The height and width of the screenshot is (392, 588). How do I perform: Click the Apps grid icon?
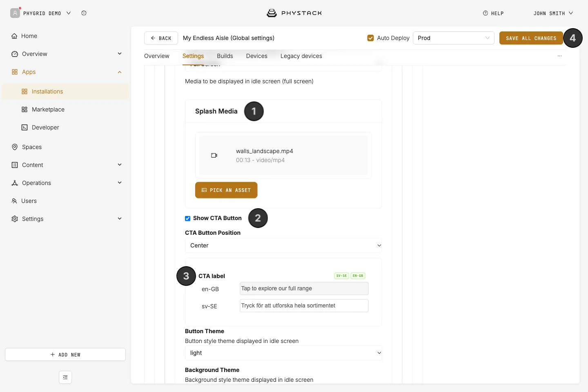15,72
